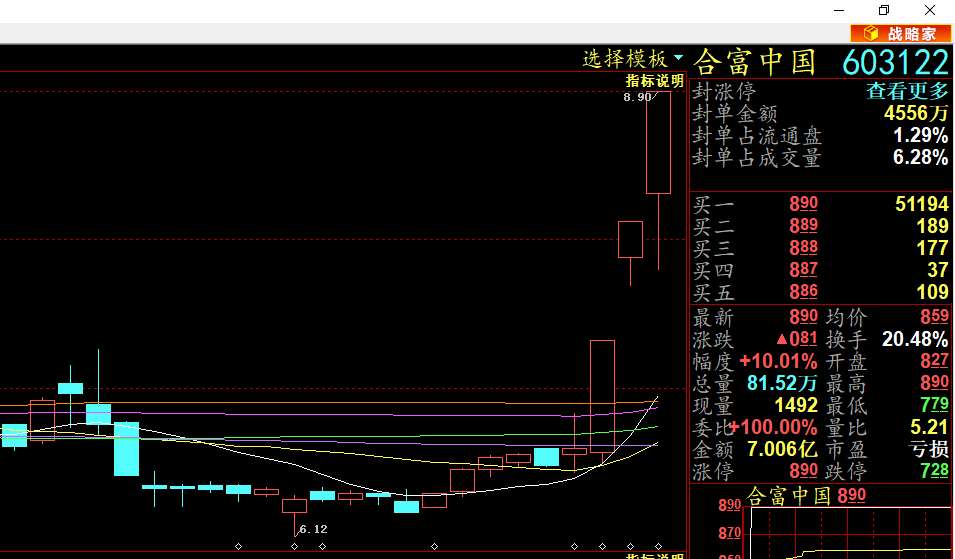Click the 封涨停 label
The image size is (955, 559).
tap(725, 92)
